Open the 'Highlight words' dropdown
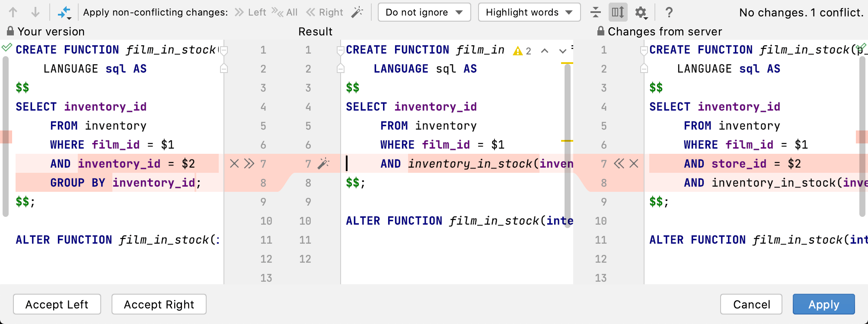Viewport: 868px width, 324px height. click(x=529, y=13)
